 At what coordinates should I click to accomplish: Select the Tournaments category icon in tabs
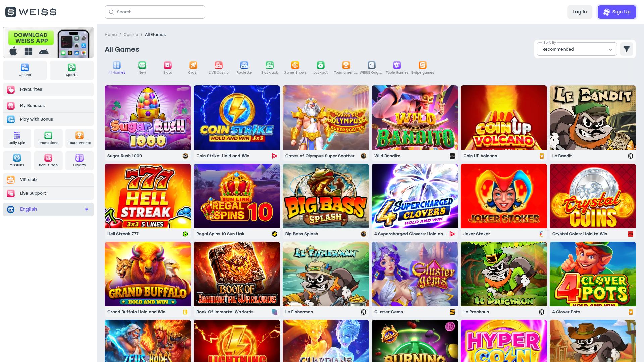click(346, 65)
